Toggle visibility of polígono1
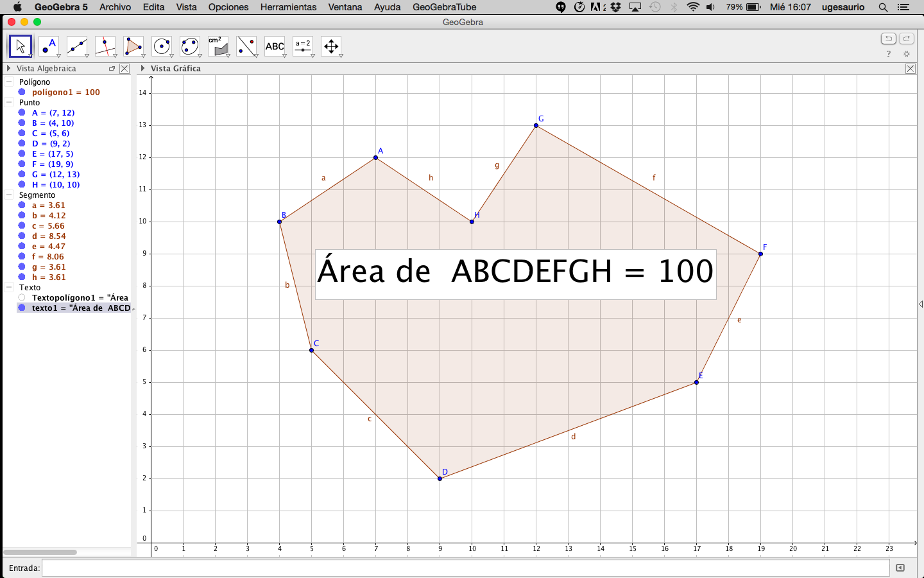The width and height of the screenshot is (924, 578). click(x=22, y=92)
